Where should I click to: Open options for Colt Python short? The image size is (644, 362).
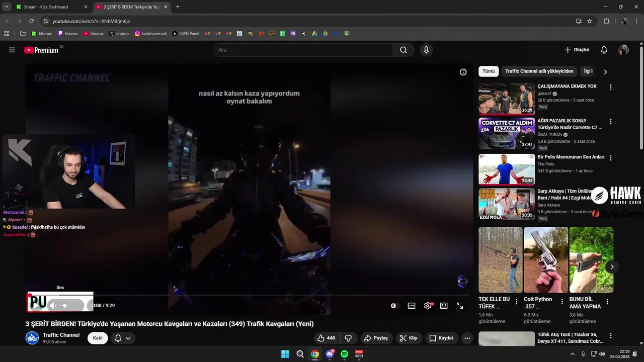point(562,302)
